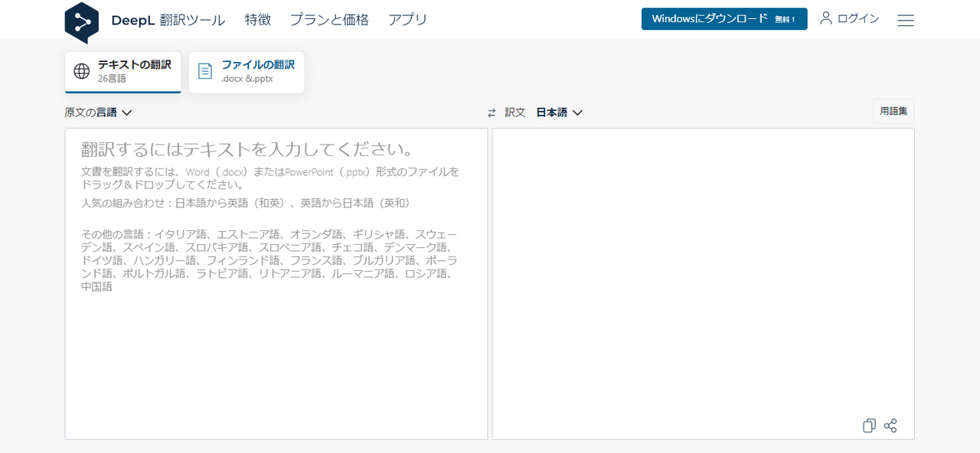
Task: Click the document icon on file translation tab
Action: click(205, 71)
